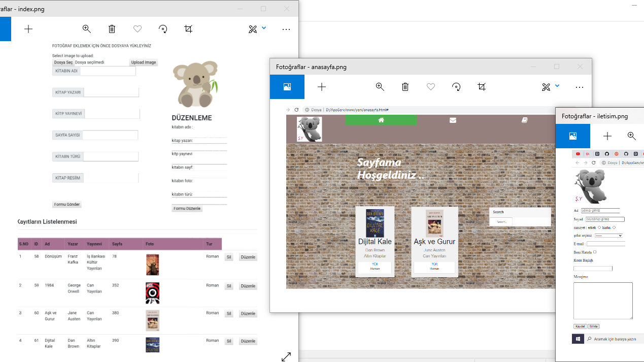The width and height of the screenshot is (644, 362).
Task: Click Sil button in the Aşk ve Gurur row
Action: [229, 314]
